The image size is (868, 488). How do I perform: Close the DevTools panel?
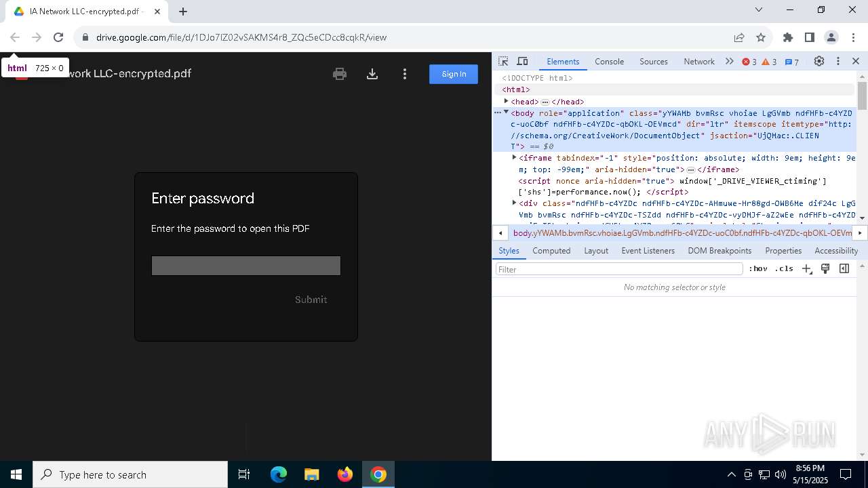(x=856, y=61)
